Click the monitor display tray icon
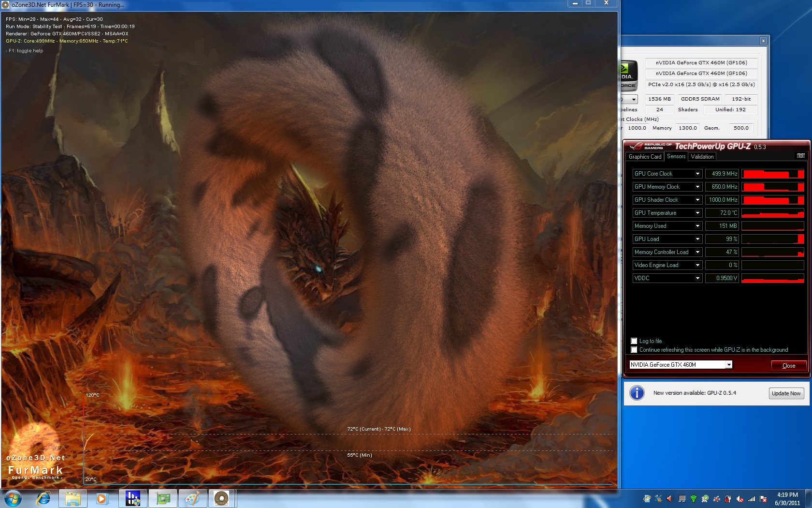The image size is (812, 508). [682, 498]
